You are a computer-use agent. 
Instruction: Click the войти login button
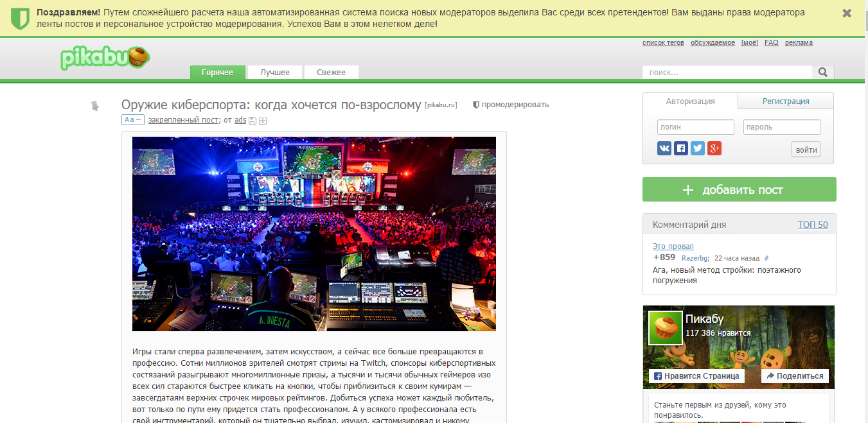[806, 150]
